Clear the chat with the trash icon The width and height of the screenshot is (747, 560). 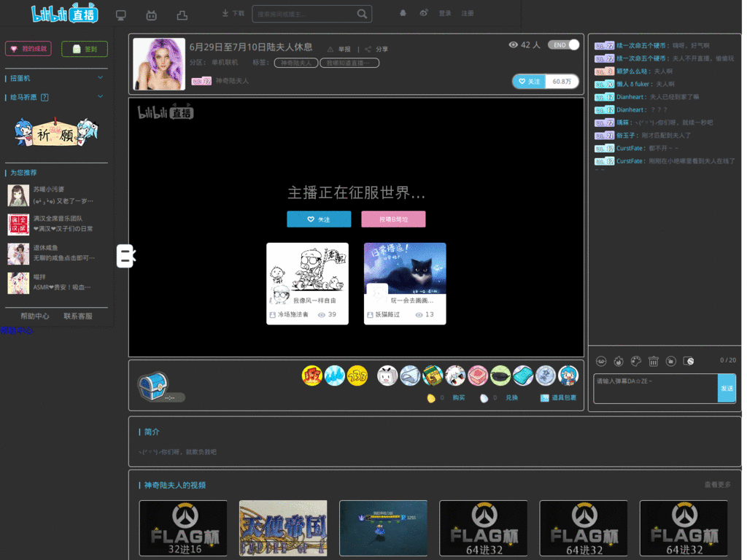click(653, 361)
